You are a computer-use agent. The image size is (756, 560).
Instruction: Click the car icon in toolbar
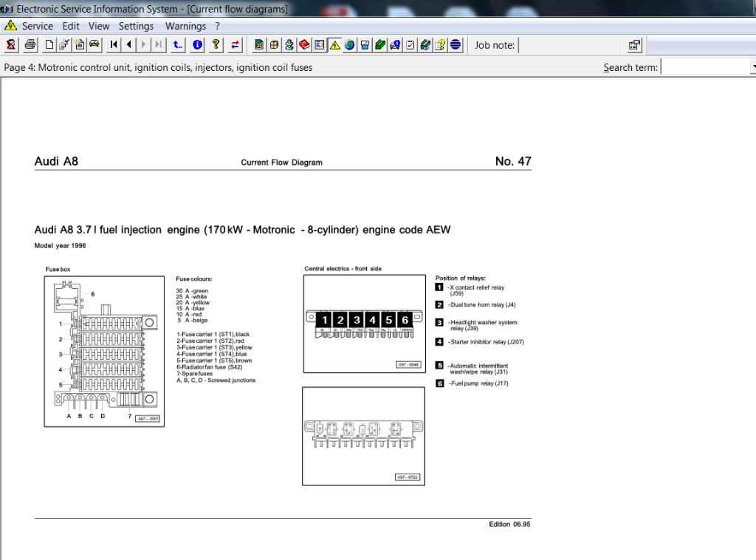pyautogui.click(x=94, y=45)
